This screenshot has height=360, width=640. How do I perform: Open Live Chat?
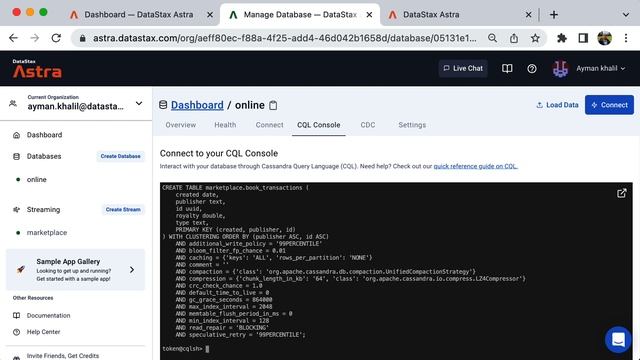(x=463, y=68)
